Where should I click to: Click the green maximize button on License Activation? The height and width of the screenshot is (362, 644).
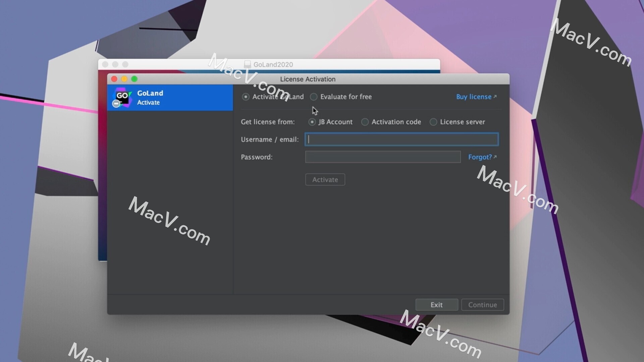(x=134, y=79)
